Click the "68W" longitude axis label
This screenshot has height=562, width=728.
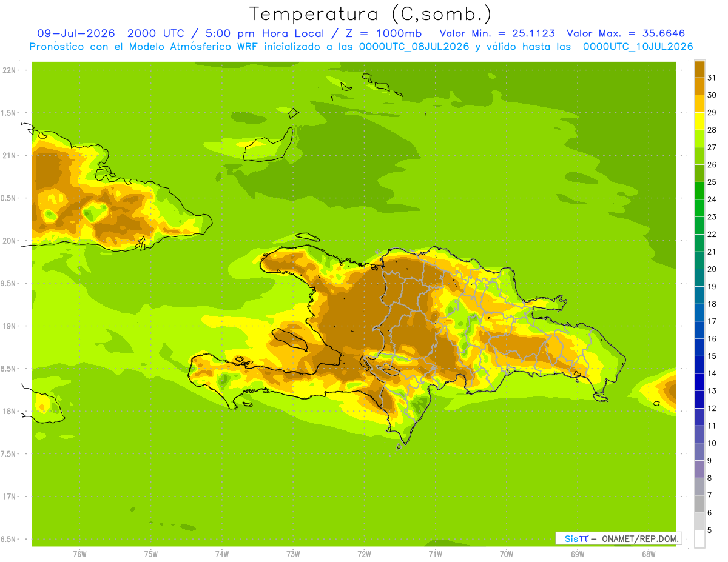[x=649, y=554]
